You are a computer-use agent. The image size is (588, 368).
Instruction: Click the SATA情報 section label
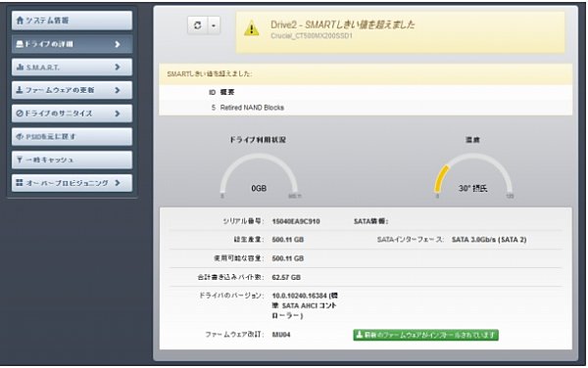click(x=370, y=221)
